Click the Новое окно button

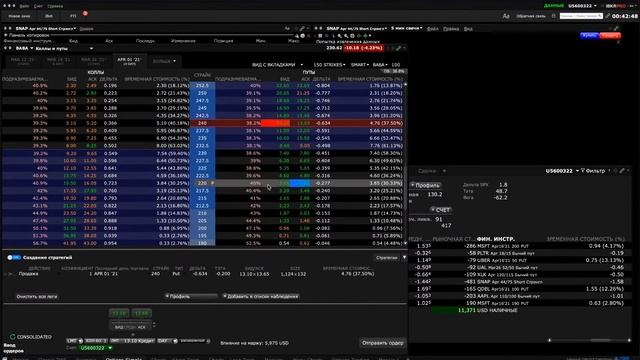[19, 16]
